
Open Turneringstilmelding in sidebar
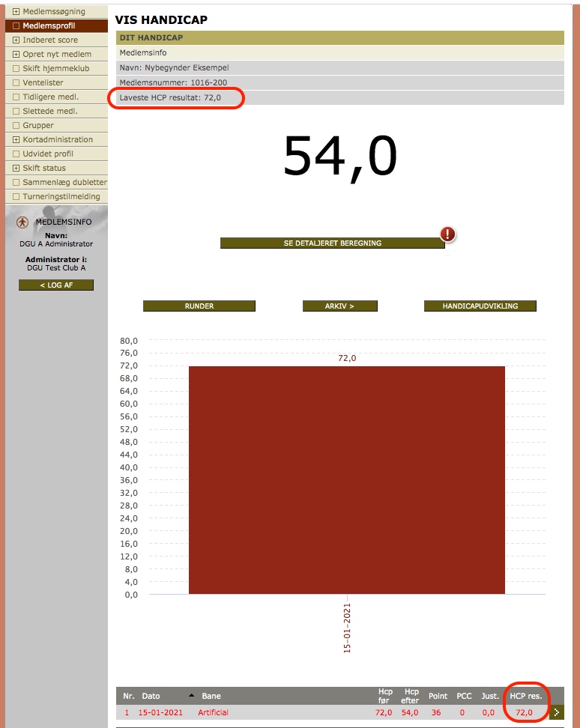coord(61,196)
